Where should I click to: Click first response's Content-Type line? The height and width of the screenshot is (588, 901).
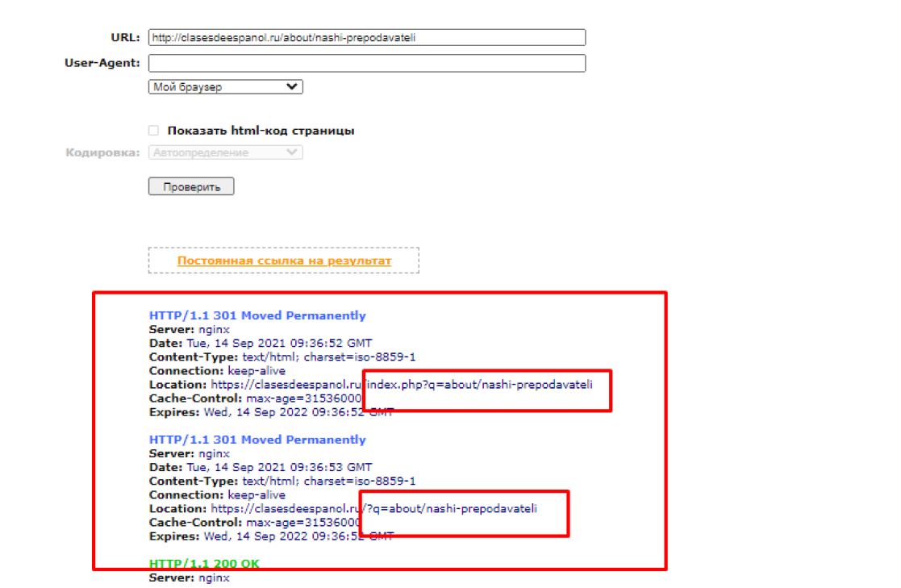click(x=282, y=357)
